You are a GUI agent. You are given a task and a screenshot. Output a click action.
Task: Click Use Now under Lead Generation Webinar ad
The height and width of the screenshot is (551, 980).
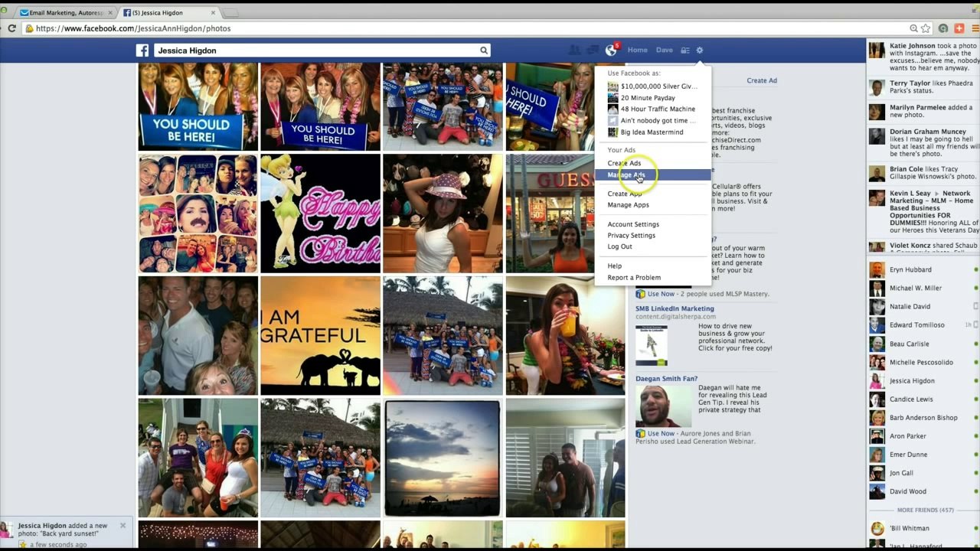(661, 433)
